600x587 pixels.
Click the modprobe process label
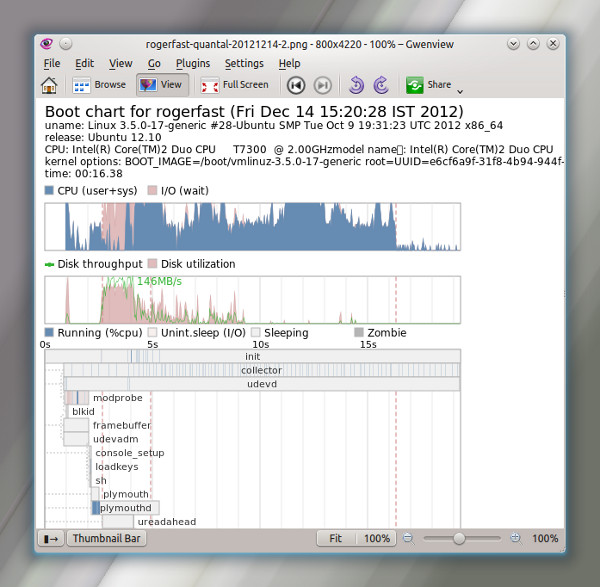pos(117,398)
